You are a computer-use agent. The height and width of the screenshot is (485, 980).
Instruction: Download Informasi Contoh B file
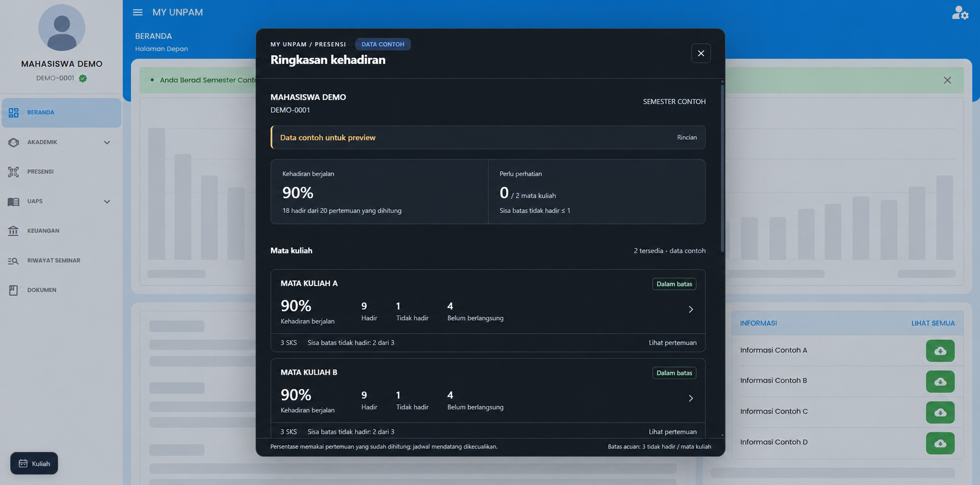pos(940,382)
